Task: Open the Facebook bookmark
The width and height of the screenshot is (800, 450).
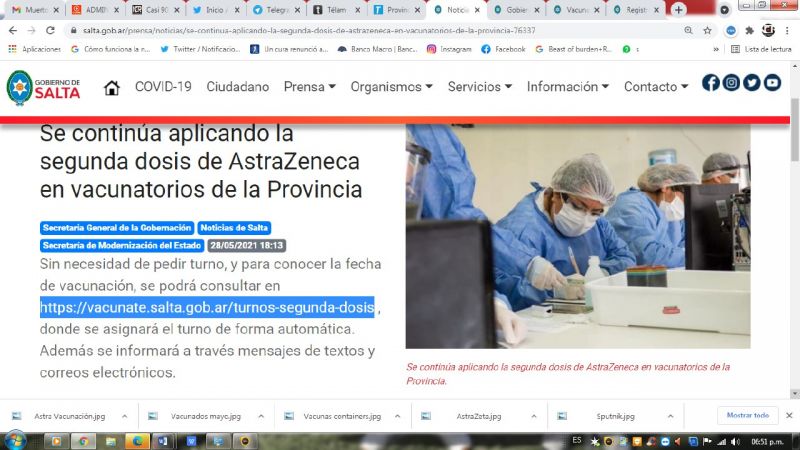Action: coord(503,49)
